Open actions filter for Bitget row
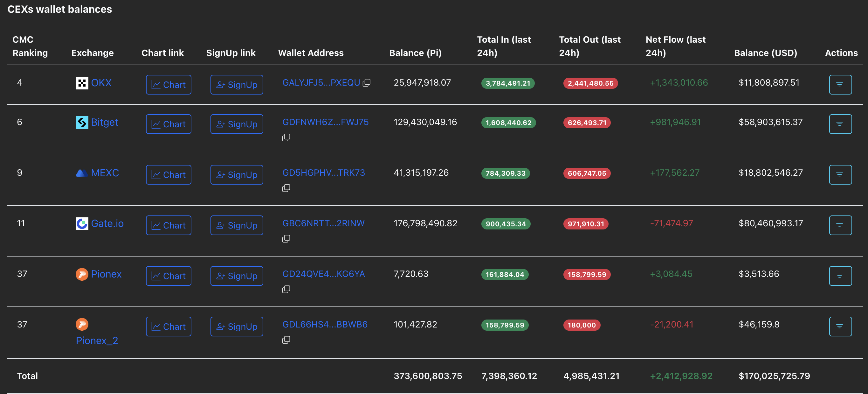868x394 pixels. pyautogui.click(x=840, y=124)
